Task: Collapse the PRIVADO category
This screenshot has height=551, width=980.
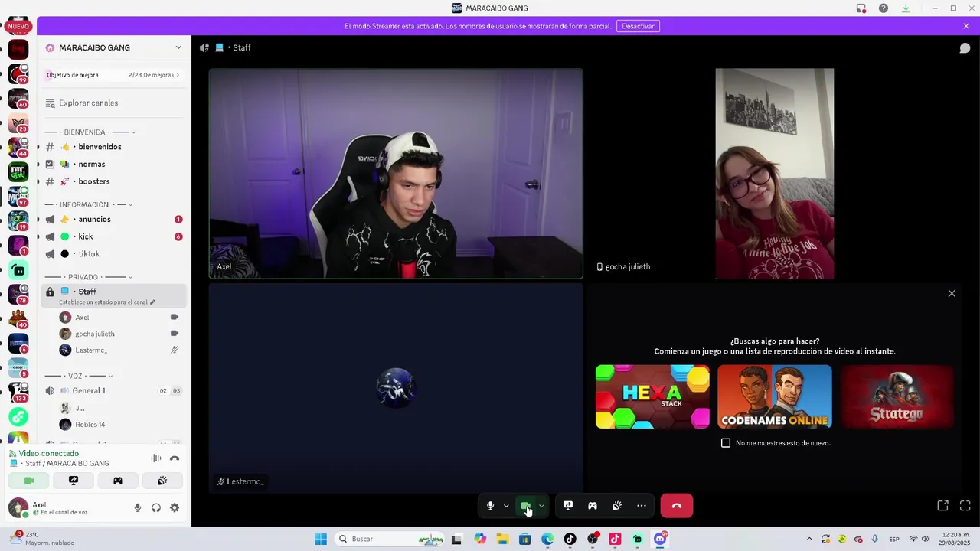Action: pyautogui.click(x=89, y=277)
